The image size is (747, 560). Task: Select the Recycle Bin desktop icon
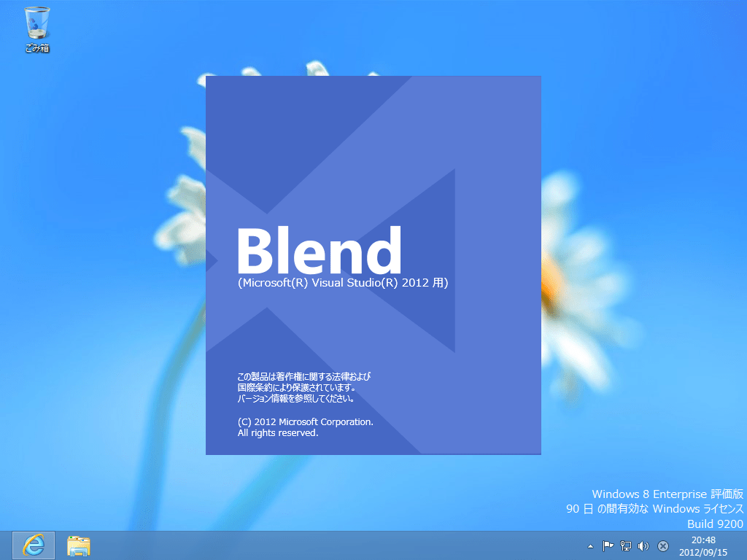click(37, 28)
